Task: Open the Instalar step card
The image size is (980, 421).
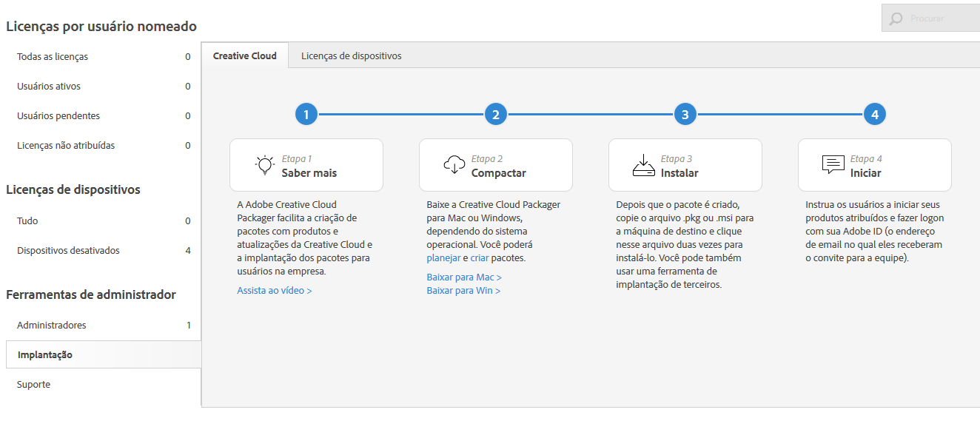Action: [x=685, y=165]
